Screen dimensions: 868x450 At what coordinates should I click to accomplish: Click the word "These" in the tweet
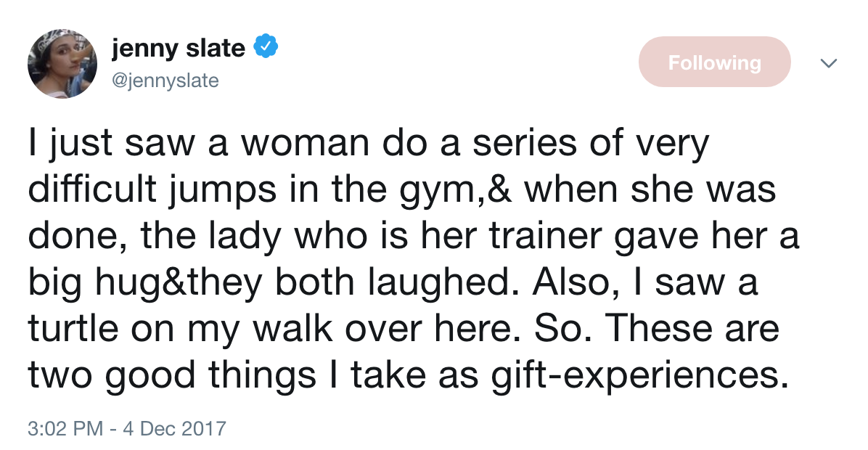point(661,331)
